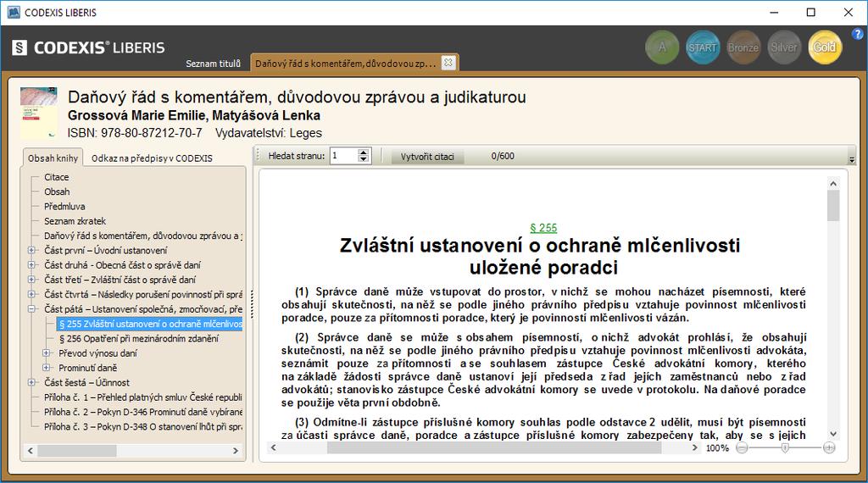Click the zoom out minus button
Image resolution: width=868 pixels, height=483 pixels.
(742, 447)
